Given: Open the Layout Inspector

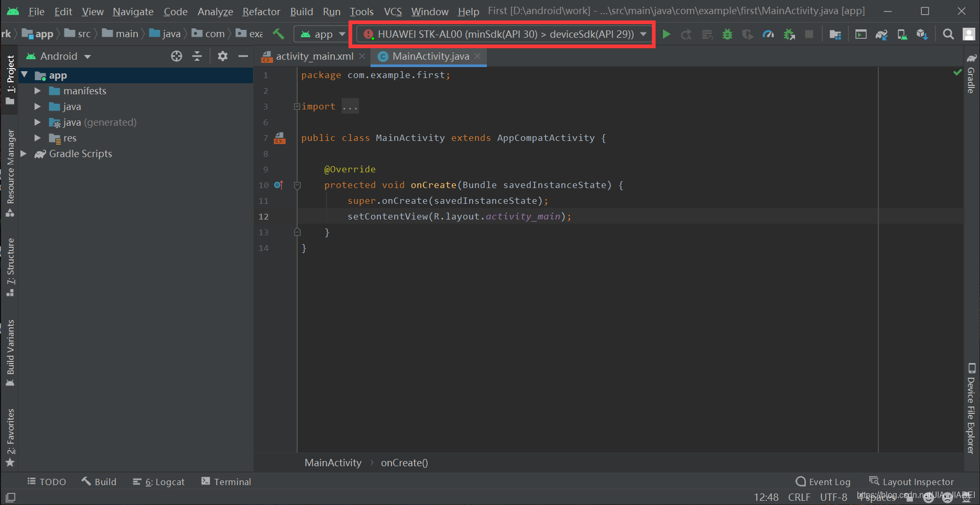Looking at the screenshot, I should [x=912, y=482].
